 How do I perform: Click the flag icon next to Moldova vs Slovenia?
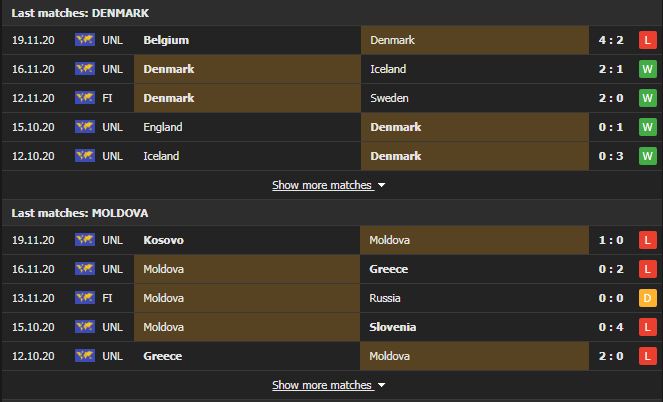click(85, 327)
